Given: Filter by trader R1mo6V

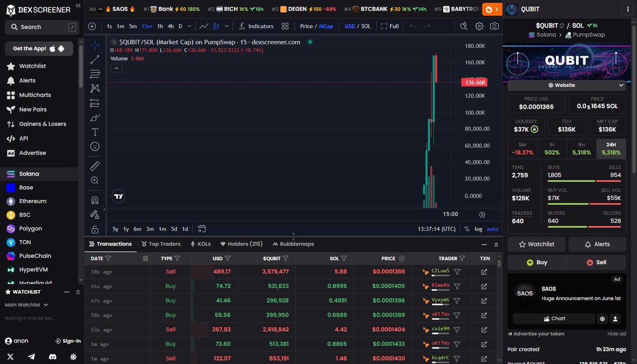Looking at the screenshot, I should 457,286.
